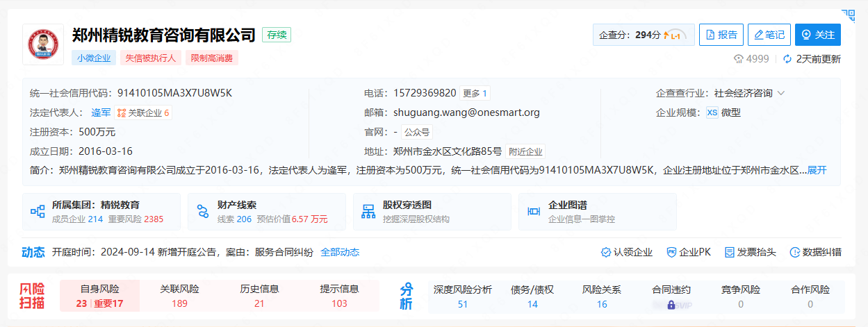Click the company logo thumbnail
868x327 pixels.
(x=42, y=44)
